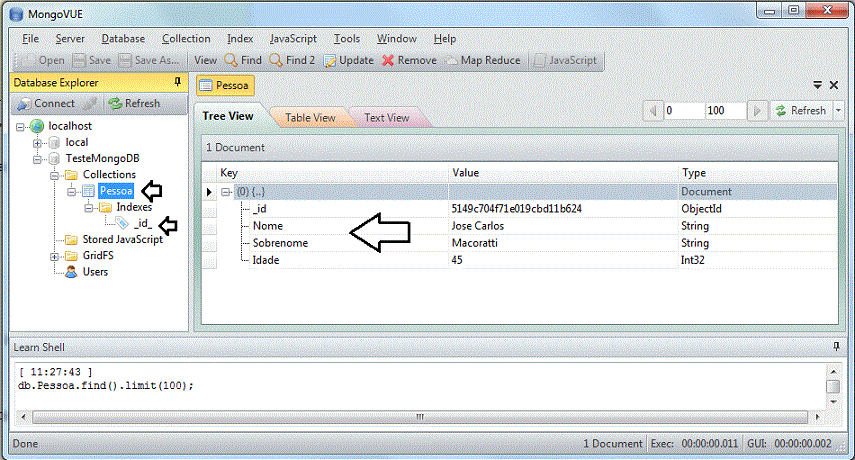
Task: Open the Database menu
Action: [x=123, y=39]
